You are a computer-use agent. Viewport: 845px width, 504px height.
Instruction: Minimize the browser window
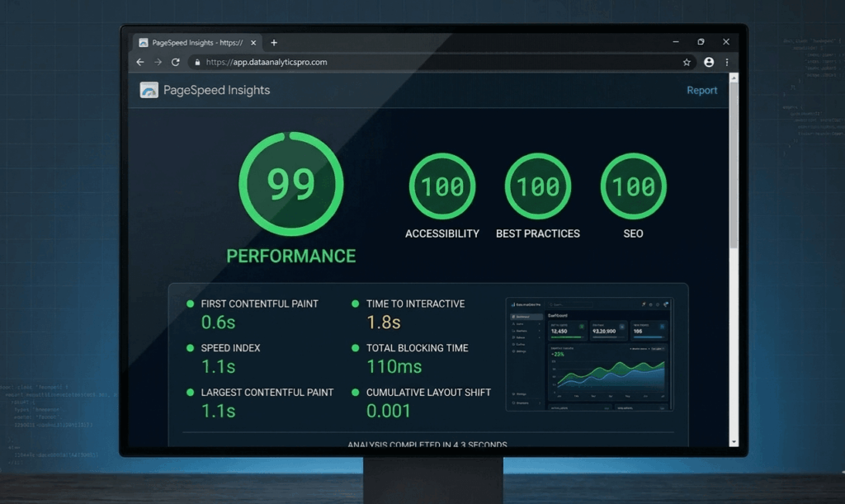(x=676, y=41)
